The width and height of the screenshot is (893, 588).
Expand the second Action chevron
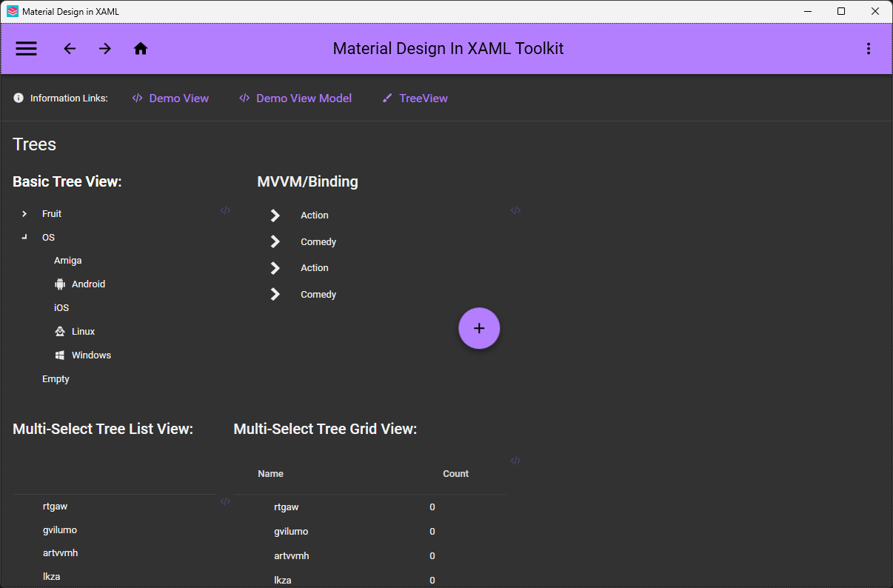(x=275, y=268)
